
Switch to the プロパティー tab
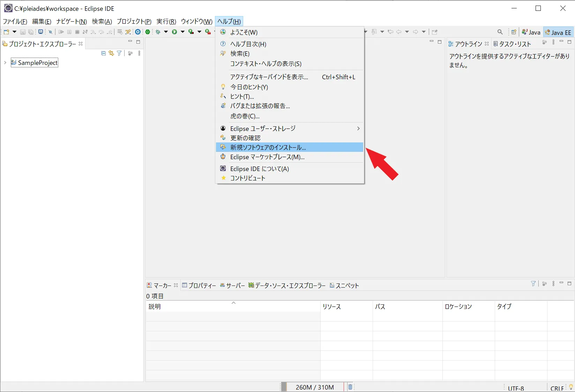(x=199, y=285)
